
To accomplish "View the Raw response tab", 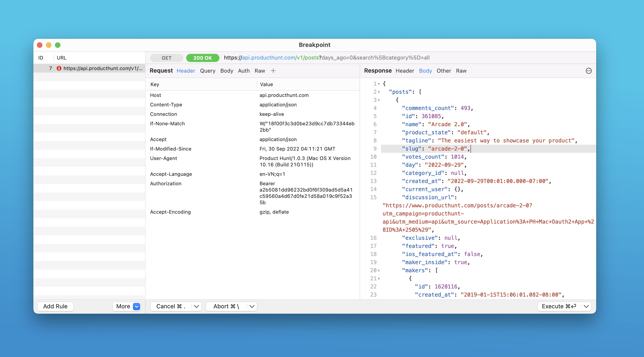I will tap(461, 71).
